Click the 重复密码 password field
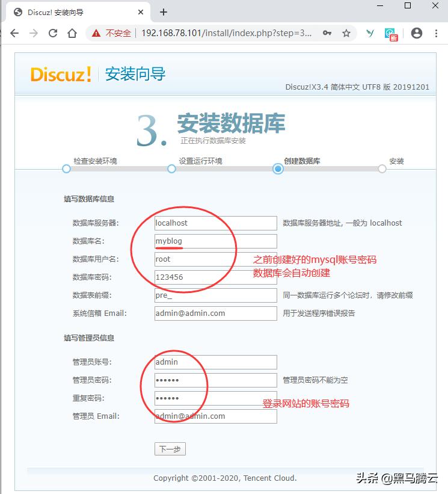 pyautogui.click(x=216, y=398)
